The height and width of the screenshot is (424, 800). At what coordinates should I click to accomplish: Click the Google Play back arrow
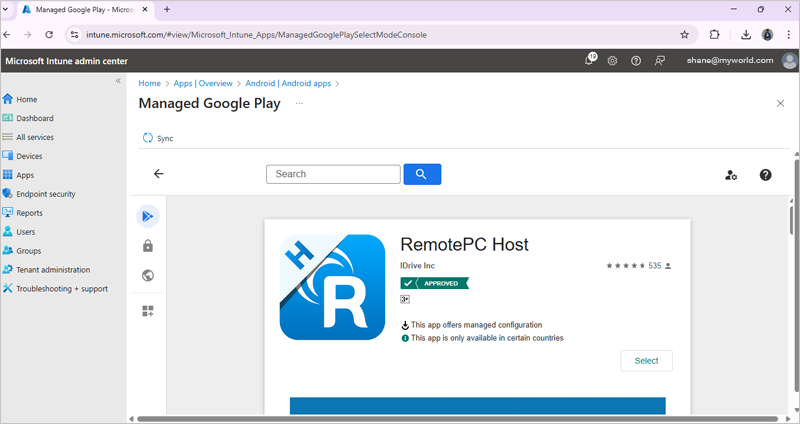[x=158, y=174]
